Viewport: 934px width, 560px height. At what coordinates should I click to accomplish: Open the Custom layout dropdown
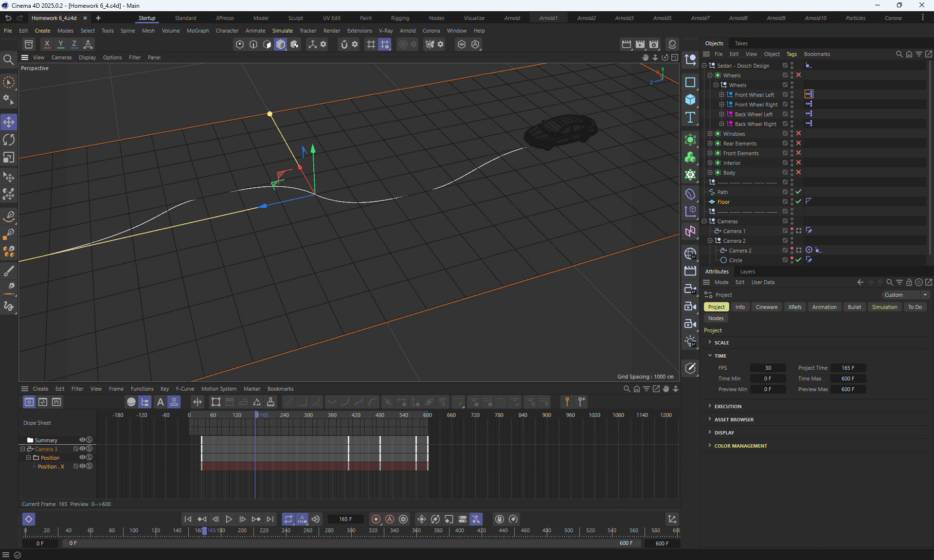click(x=906, y=295)
